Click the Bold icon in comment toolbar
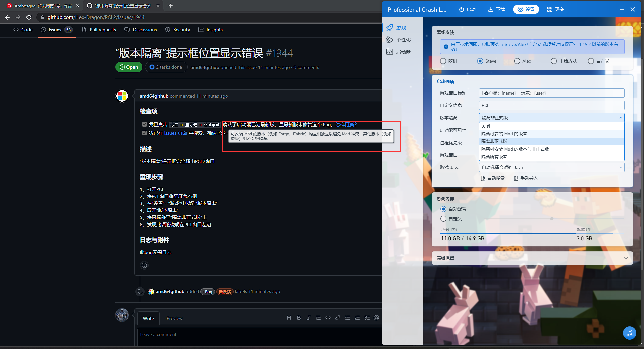The width and height of the screenshot is (644, 349). pos(299,318)
